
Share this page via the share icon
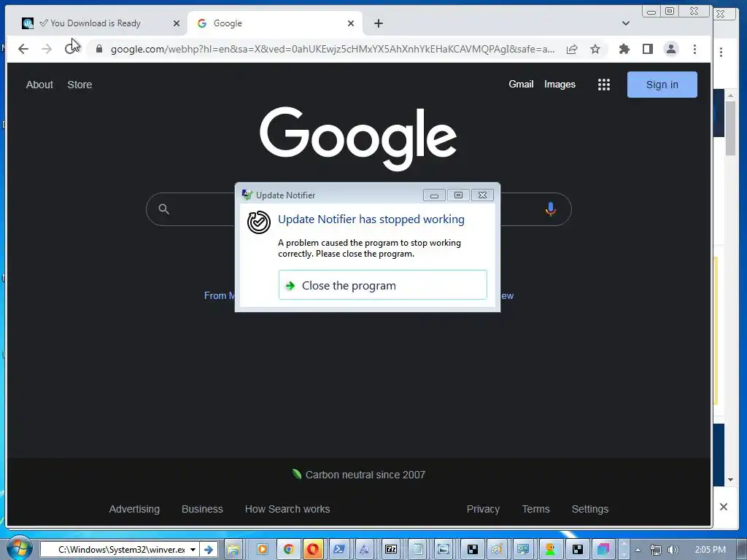pos(572,49)
